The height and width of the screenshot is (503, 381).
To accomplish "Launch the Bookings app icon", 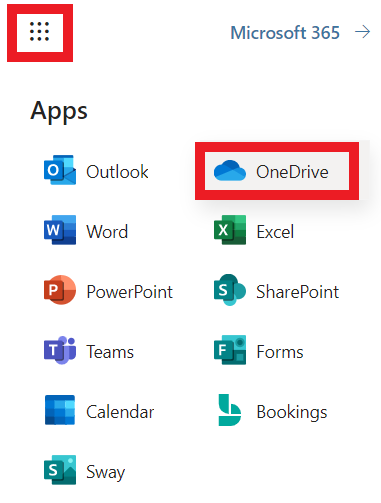I will pos(230,410).
